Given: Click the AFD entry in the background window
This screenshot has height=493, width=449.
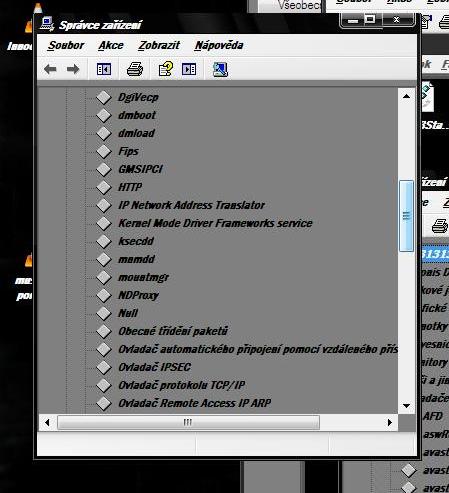Looking at the screenshot, I should 433,416.
